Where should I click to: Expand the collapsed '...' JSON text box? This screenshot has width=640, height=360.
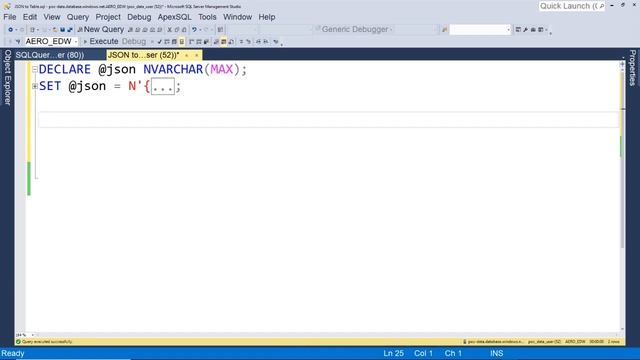click(163, 87)
